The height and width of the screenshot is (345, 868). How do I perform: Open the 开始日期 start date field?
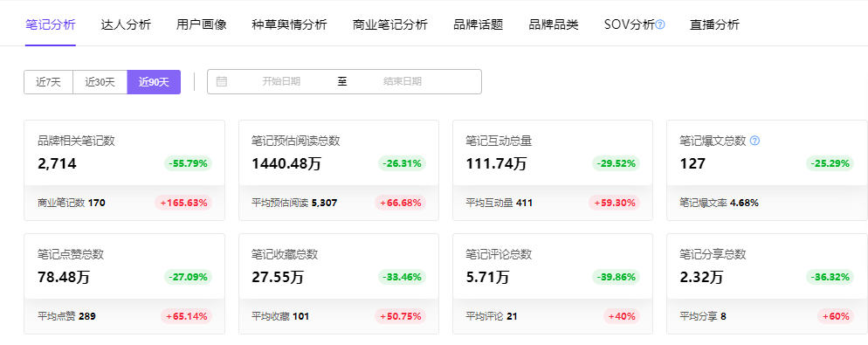(x=281, y=81)
